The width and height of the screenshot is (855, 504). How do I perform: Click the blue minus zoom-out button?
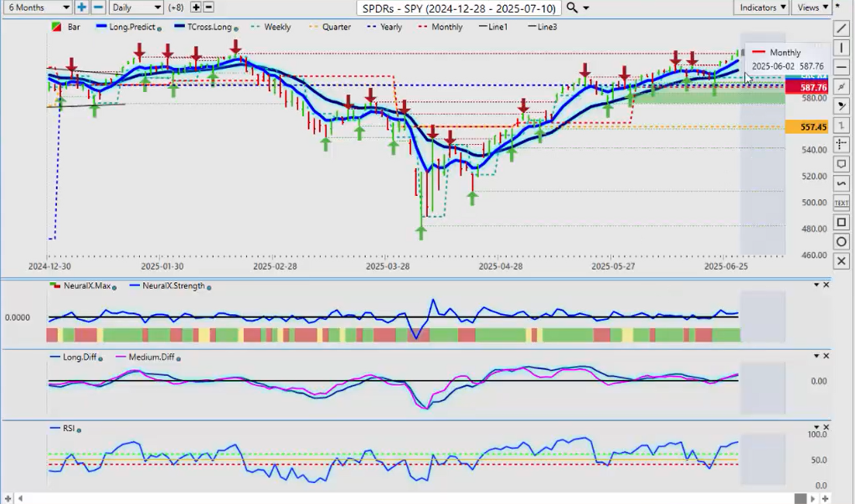pos(98,8)
